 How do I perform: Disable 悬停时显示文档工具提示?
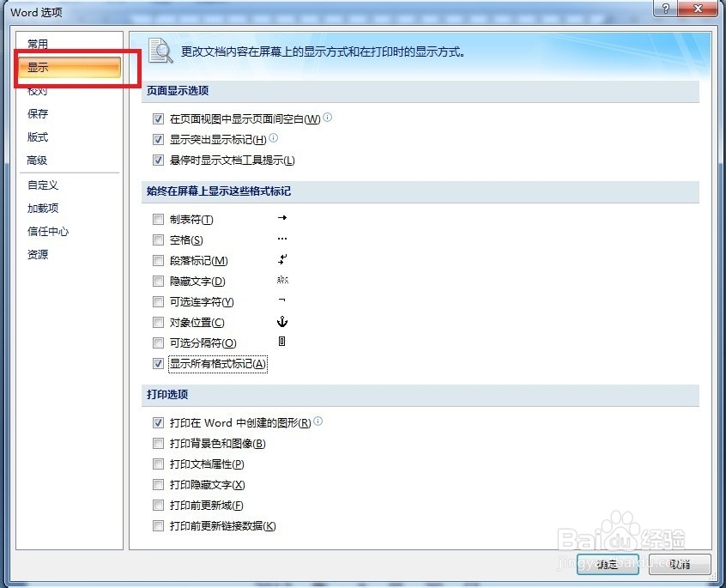pos(158,160)
